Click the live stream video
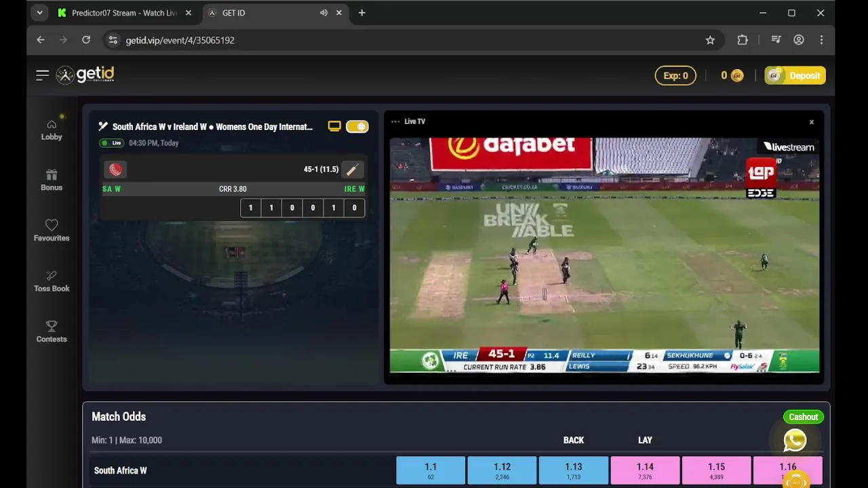 (604, 255)
